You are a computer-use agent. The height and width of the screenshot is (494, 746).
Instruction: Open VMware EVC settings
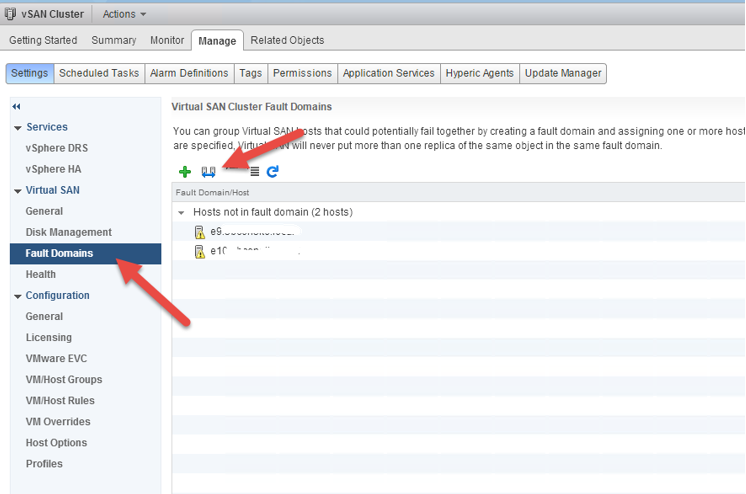(x=56, y=358)
